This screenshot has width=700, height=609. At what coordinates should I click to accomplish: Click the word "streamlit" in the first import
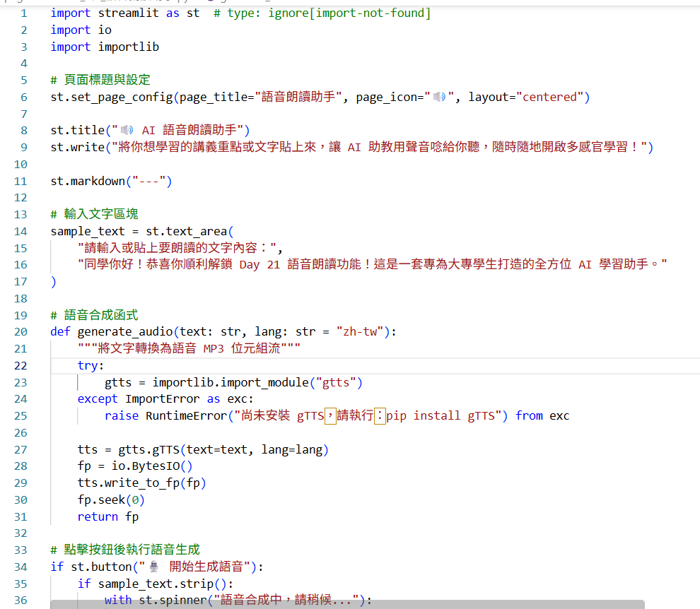[x=128, y=13]
